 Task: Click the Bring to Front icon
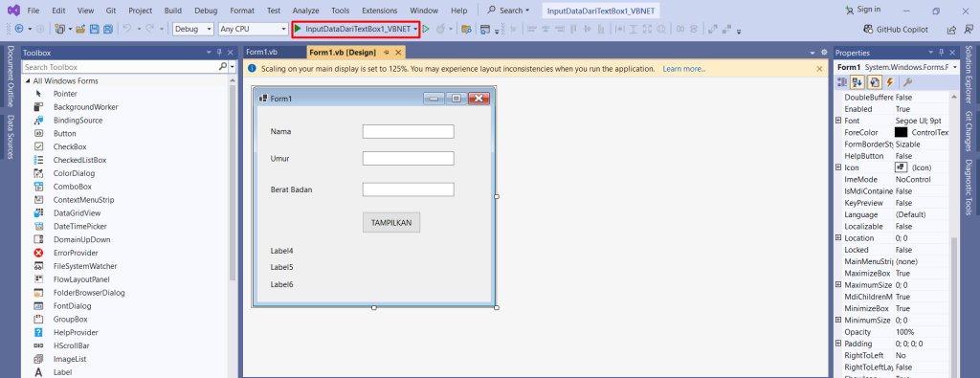point(713,29)
